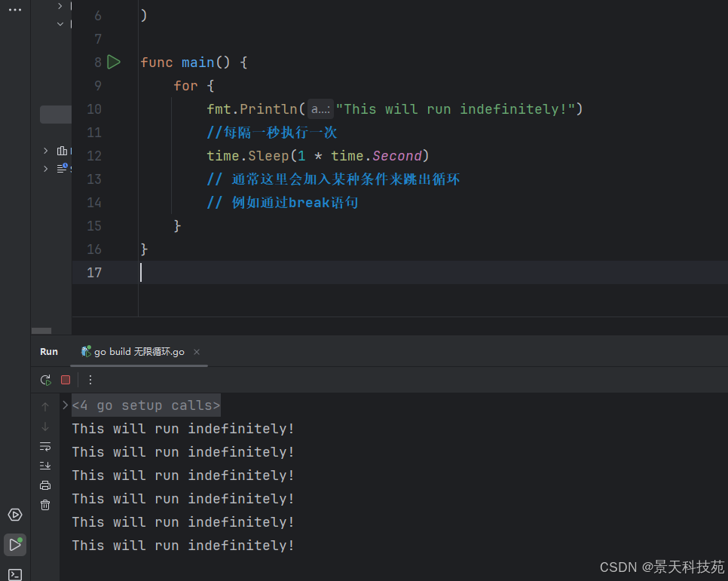Click the External Libraries icon in project tree
The image size is (728, 581).
point(62,151)
